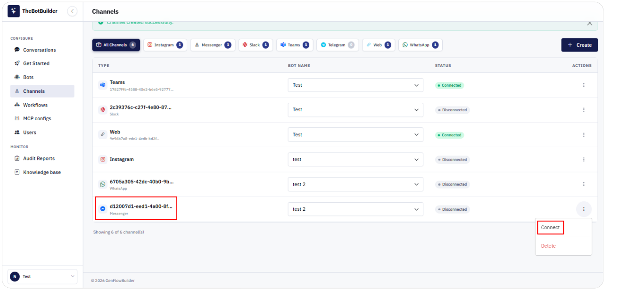Open actions menu for Instagram channel
The image size is (644, 290).
click(x=584, y=159)
